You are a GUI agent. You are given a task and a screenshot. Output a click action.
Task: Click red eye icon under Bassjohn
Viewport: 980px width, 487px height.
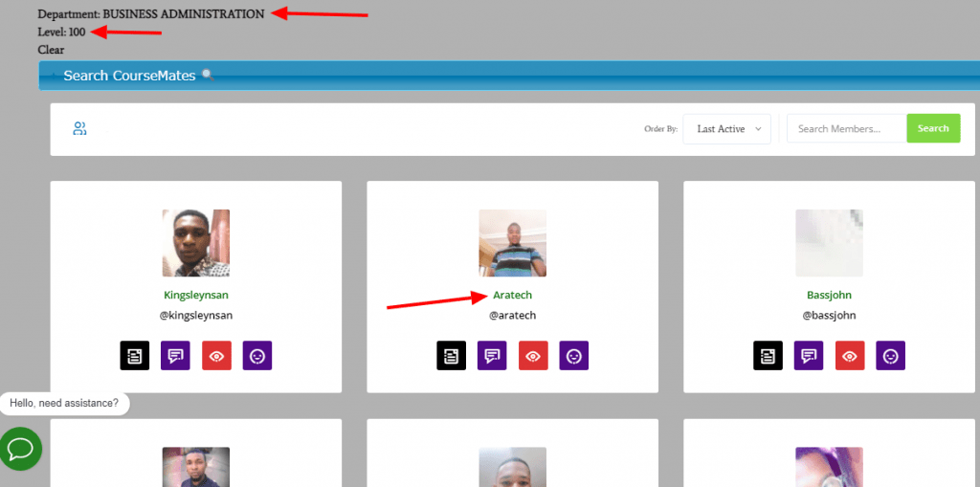pyautogui.click(x=850, y=356)
